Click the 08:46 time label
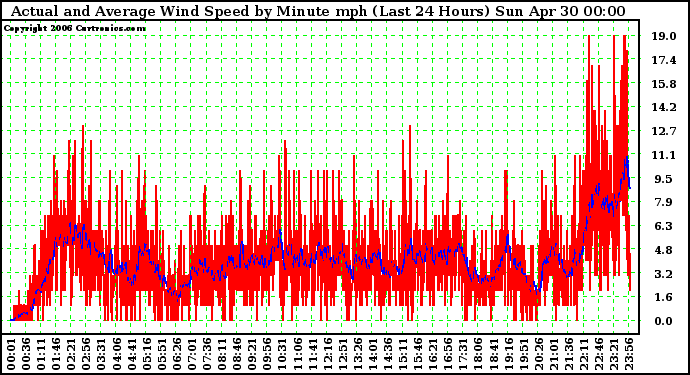Viewport: 690px width, 375px height. pos(237,354)
